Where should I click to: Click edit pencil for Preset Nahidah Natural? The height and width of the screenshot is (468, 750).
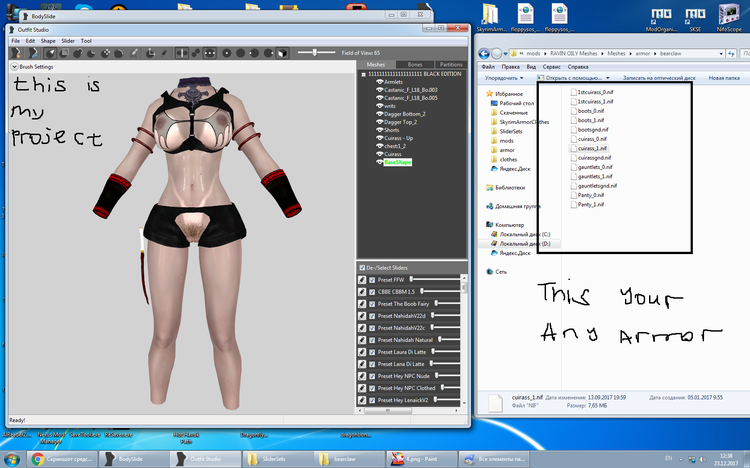tap(362, 340)
